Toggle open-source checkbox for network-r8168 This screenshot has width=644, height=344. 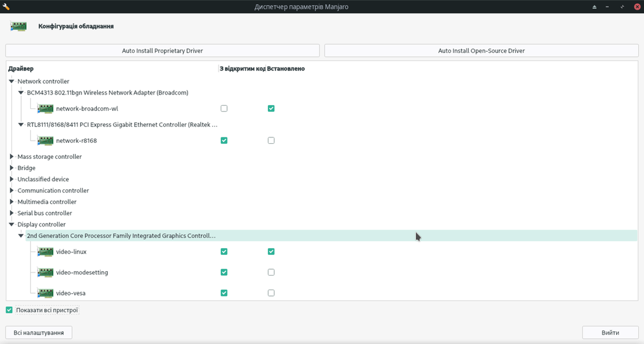coord(224,141)
